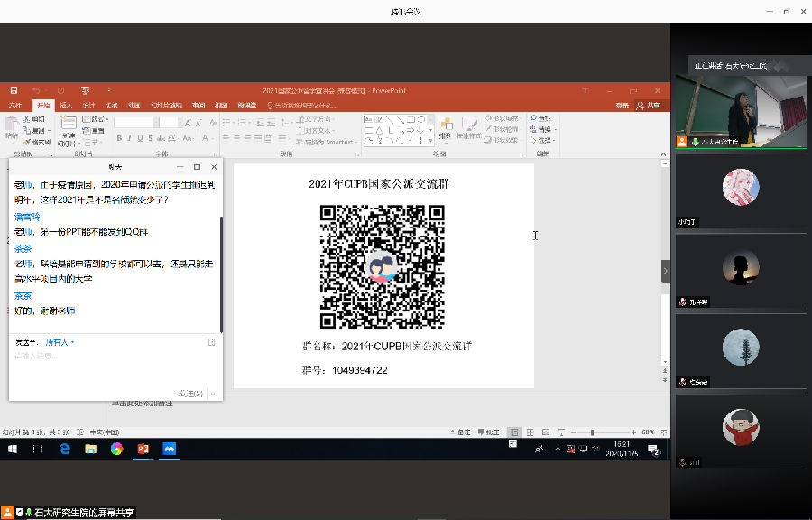Click the PowerPoint taskbar icon
Image resolution: width=812 pixels, height=520 pixels.
[143, 449]
